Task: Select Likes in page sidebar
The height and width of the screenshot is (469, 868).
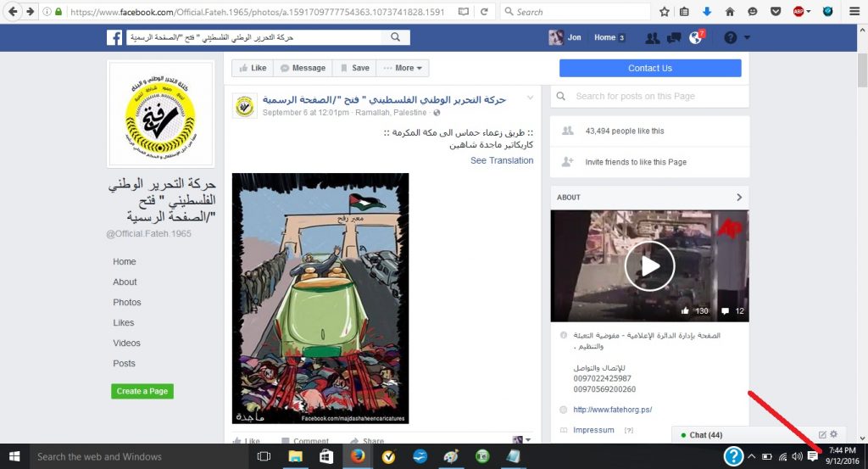Action: click(124, 323)
